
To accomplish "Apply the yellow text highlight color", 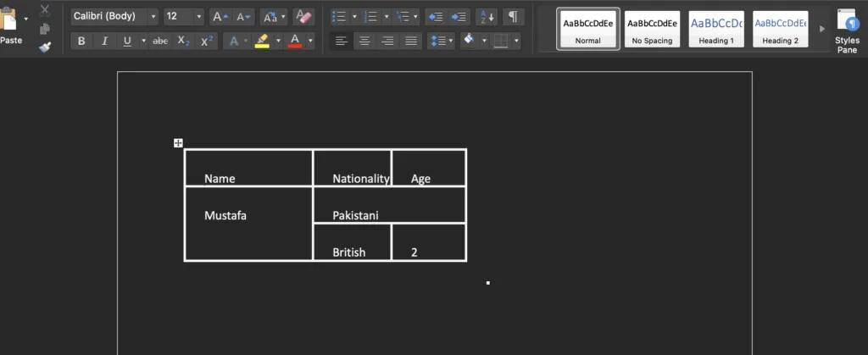I will click(262, 41).
